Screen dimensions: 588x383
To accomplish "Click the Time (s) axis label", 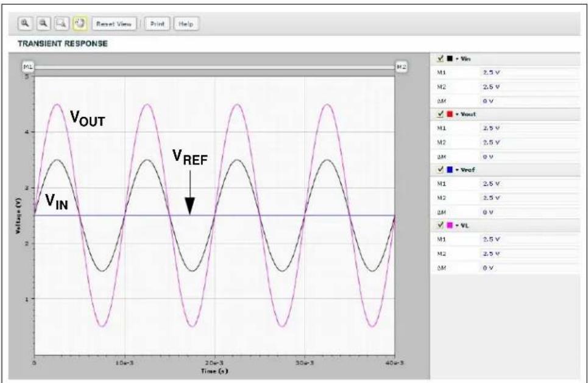I will tap(214, 371).
